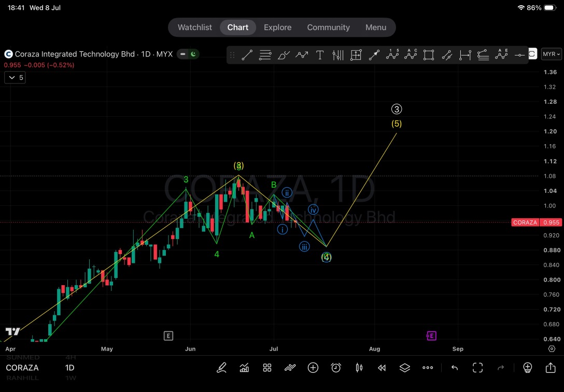Tap the Coraza Integrated Technology Bhd title
This screenshot has height=392, width=564.
[x=75, y=54]
